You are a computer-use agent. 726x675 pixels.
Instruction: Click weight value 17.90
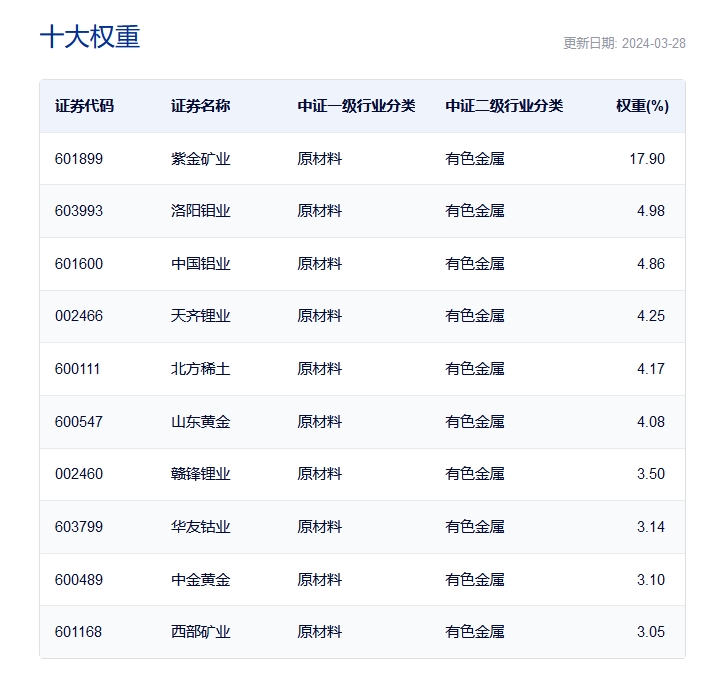tap(647, 159)
